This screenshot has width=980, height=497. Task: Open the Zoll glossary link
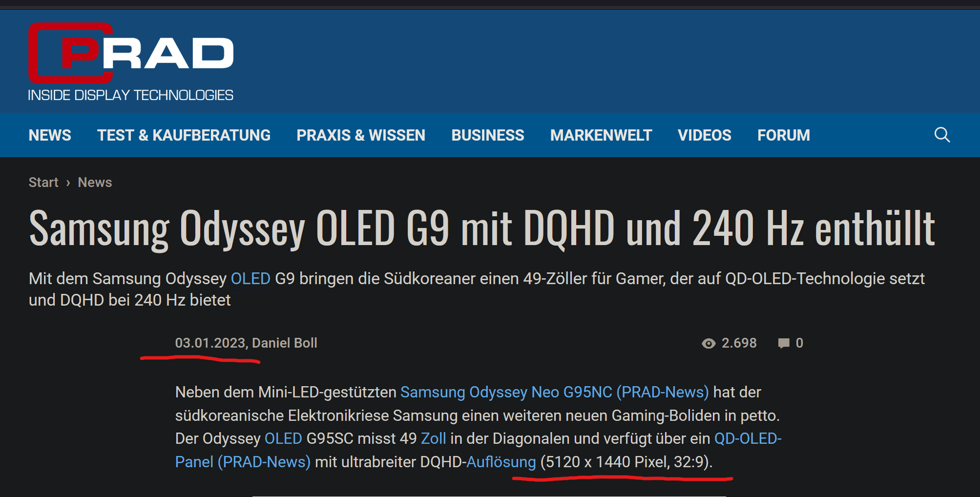434,438
